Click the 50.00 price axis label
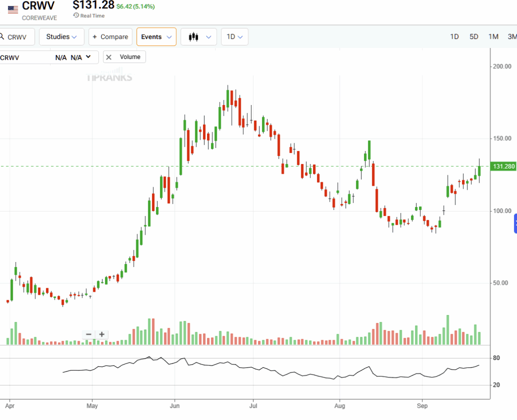The height and width of the screenshot is (420, 517). 500,283
